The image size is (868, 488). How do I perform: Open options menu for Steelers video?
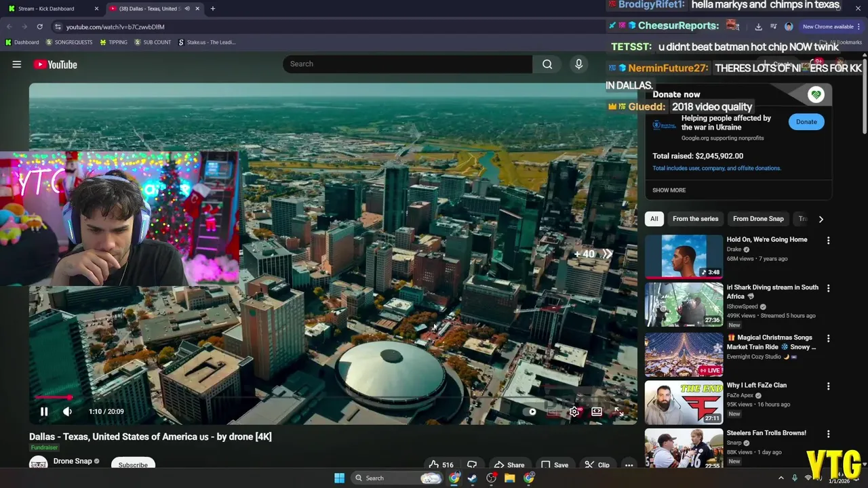click(828, 434)
